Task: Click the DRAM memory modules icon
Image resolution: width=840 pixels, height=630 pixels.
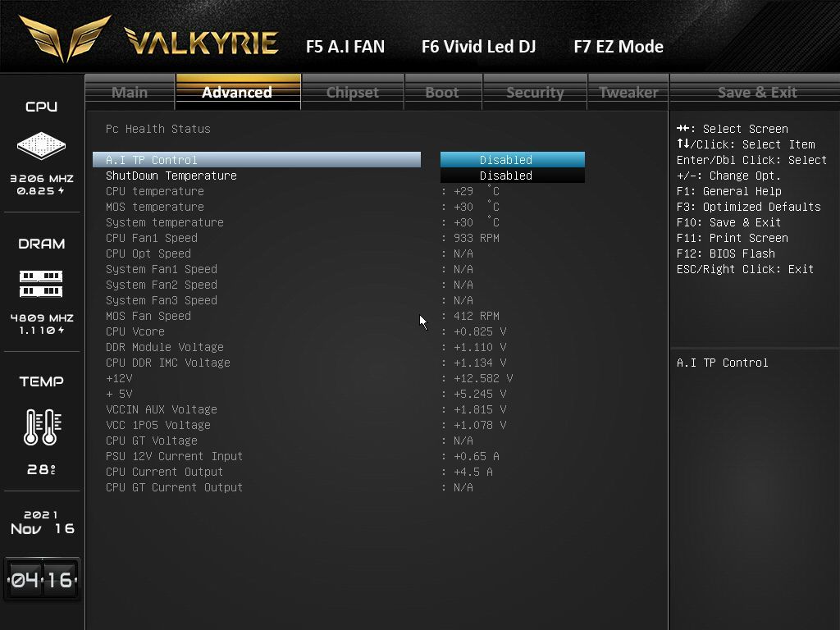Action: click(41, 284)
